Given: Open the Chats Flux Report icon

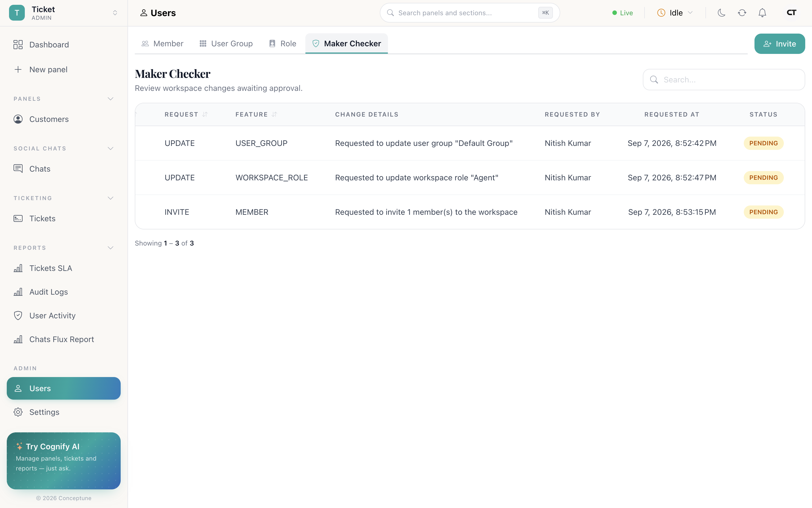Looking at the screenshot, I should click(x=18, y=339).
